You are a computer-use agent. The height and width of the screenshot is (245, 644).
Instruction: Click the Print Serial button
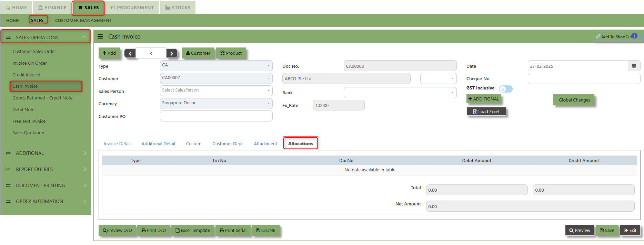[233, 230]
